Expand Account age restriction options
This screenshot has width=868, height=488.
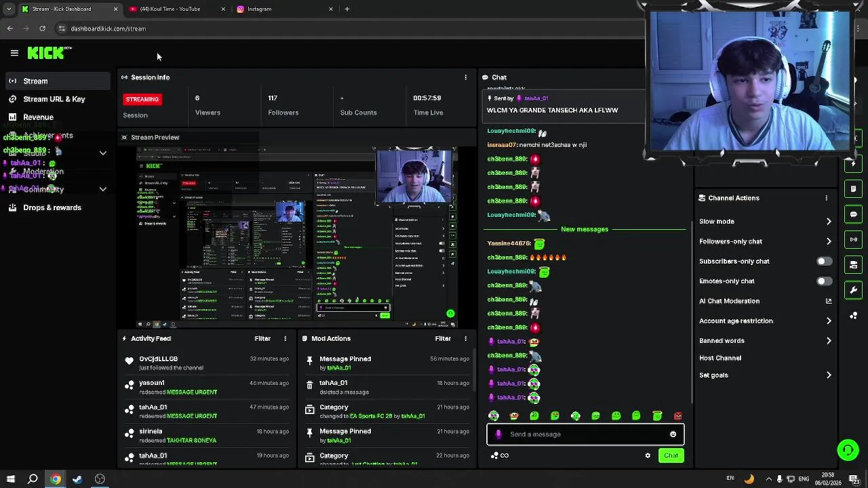pos(829,321)
